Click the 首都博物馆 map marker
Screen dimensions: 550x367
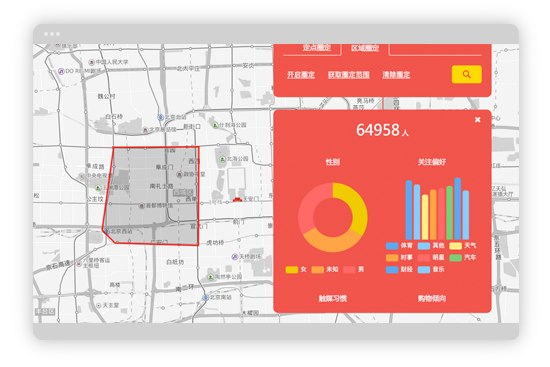tap(141, 206)
